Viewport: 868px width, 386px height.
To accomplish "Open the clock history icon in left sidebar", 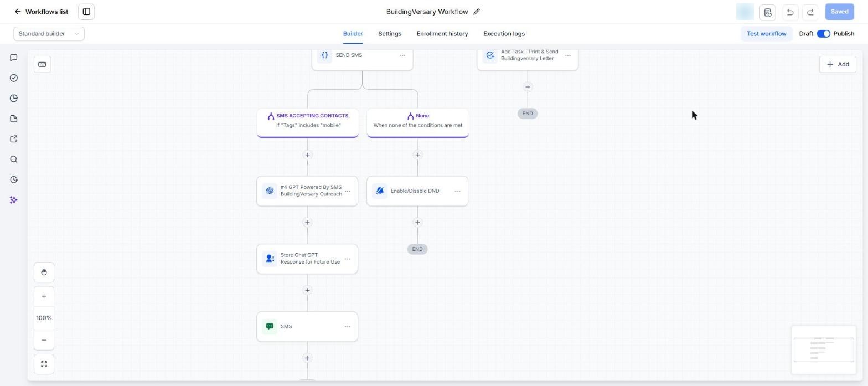I will point(14,180).
